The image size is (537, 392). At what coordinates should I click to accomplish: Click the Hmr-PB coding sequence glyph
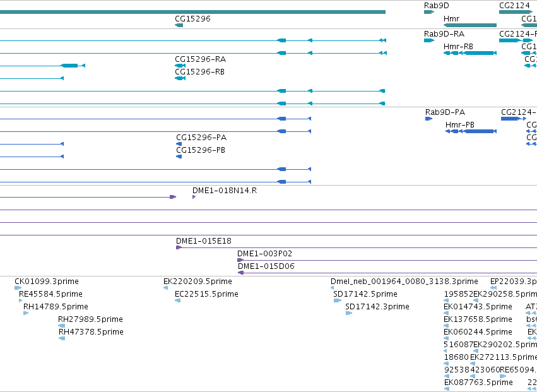tap(471, 131)
